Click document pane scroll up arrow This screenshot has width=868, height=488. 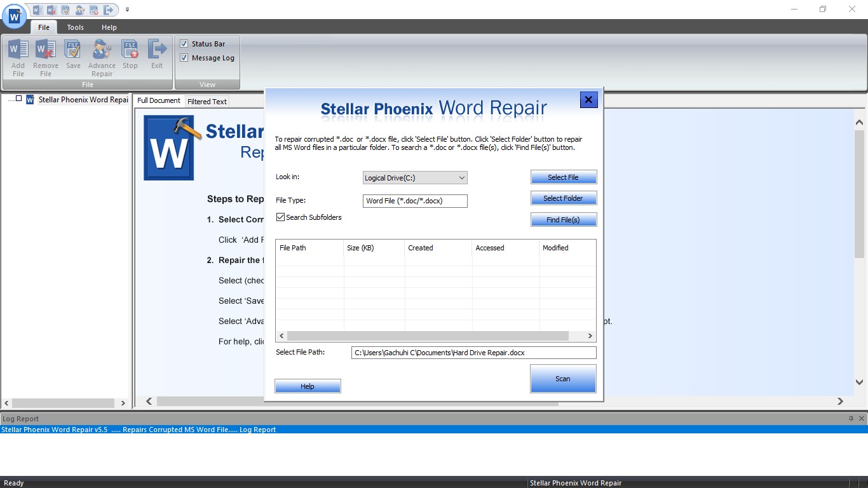click(x=859, y=122)
